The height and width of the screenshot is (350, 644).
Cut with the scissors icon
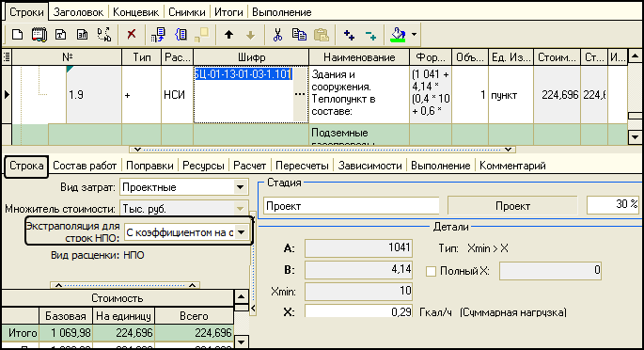tap(277, 35)
